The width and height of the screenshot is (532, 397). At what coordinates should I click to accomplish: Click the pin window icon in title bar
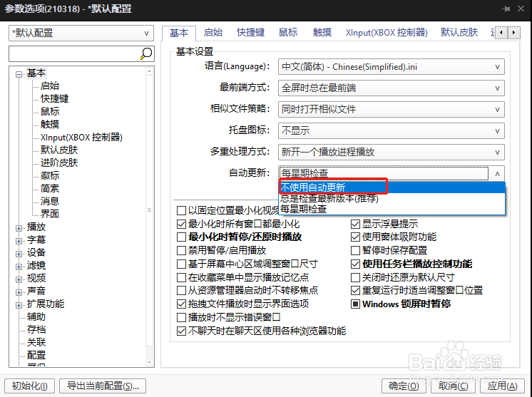(506, 9)
